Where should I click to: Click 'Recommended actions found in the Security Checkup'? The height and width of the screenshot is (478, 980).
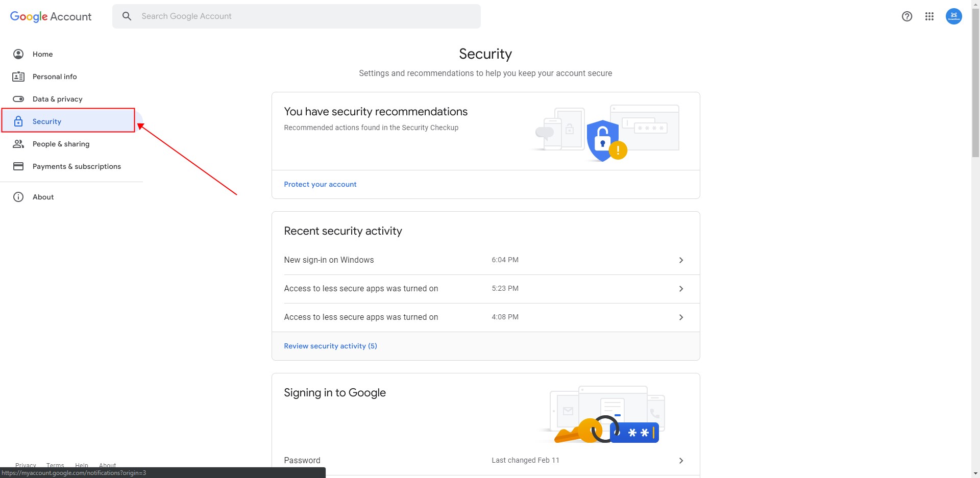tap(371, 128)
